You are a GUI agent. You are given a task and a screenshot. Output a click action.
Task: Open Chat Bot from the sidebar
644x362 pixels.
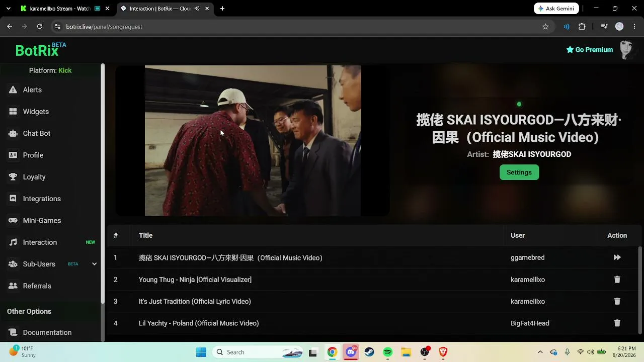[x=37, y=133]
